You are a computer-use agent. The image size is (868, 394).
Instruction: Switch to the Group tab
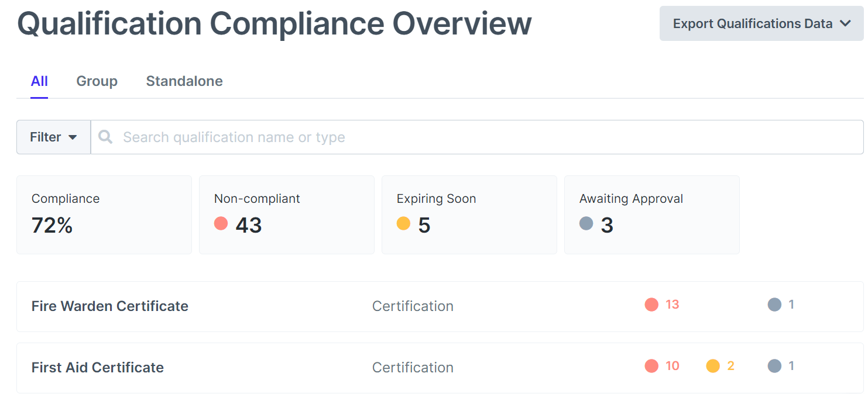[97, 81]
